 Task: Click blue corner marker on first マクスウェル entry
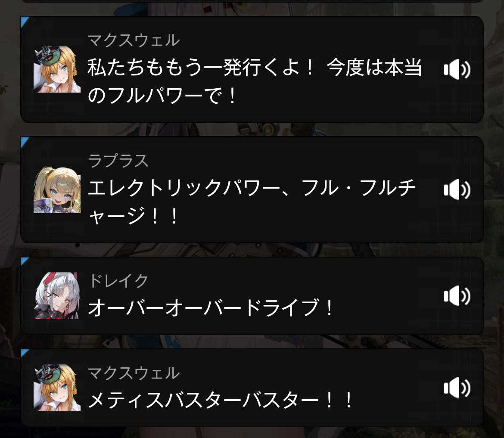pos(25,21)
